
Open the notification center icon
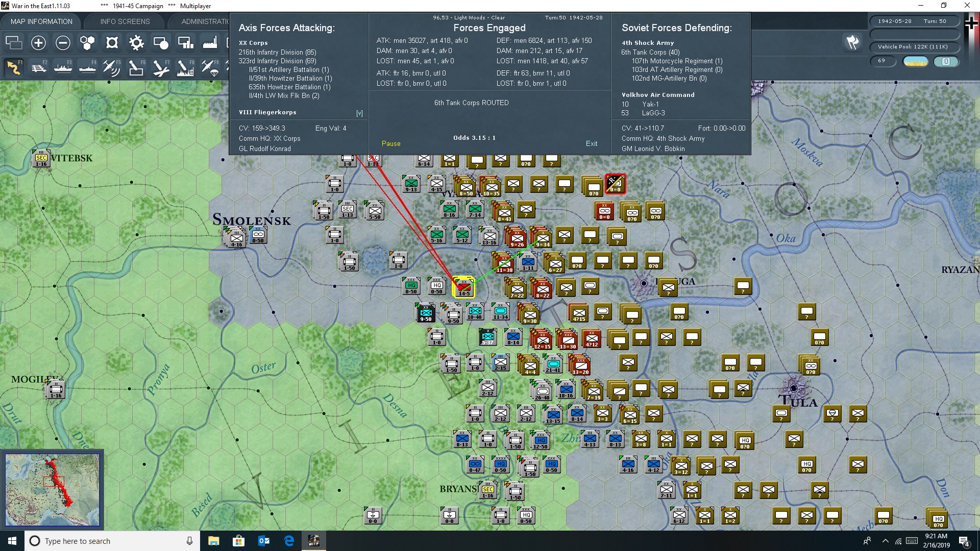pos(964,541)
